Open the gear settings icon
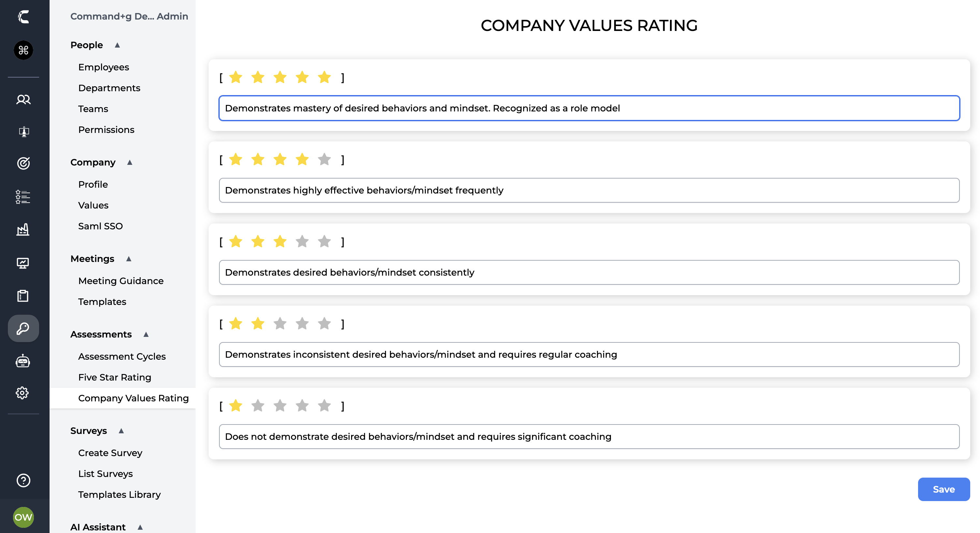980x533 pixels. coord(23,393)
